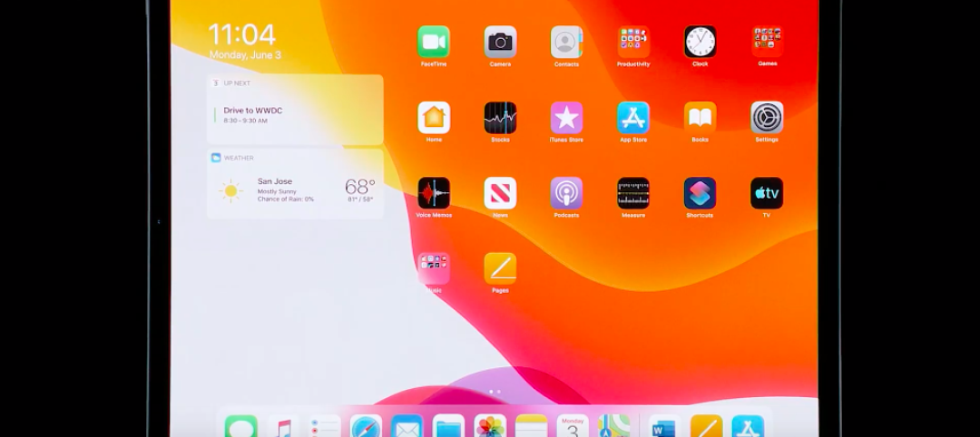
Task: Open the Drive to WWDC event
Action: click(x=295, y=115)
